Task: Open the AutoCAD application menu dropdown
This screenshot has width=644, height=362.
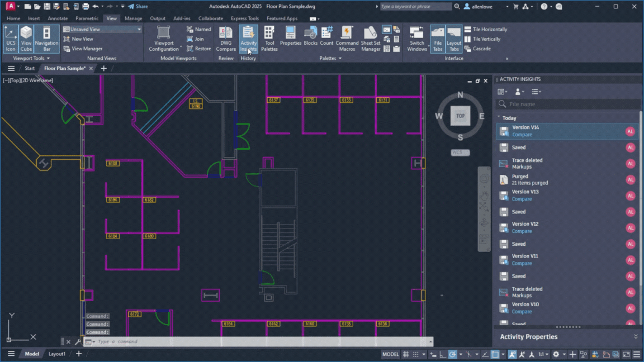Action: (18, 7)
